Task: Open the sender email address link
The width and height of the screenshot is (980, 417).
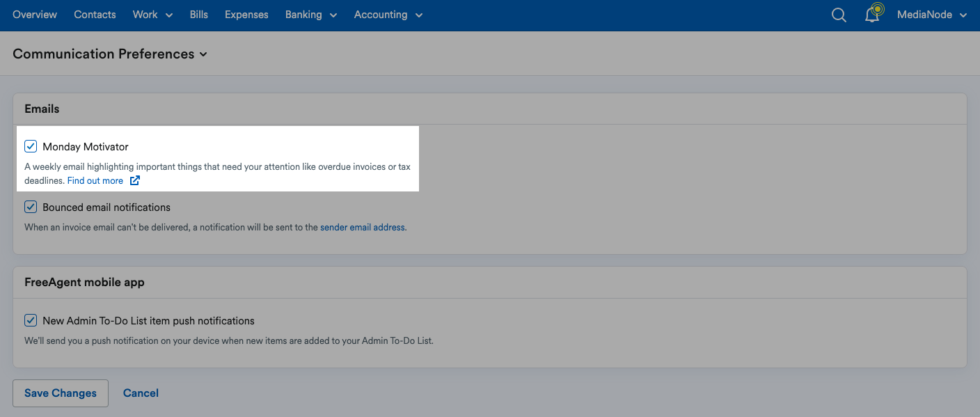Action: tap(362, 227)
